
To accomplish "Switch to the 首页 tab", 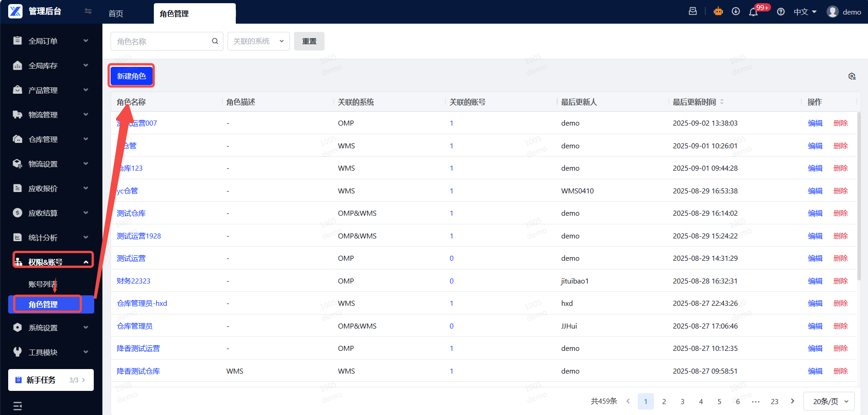I will tap(116, 14).
